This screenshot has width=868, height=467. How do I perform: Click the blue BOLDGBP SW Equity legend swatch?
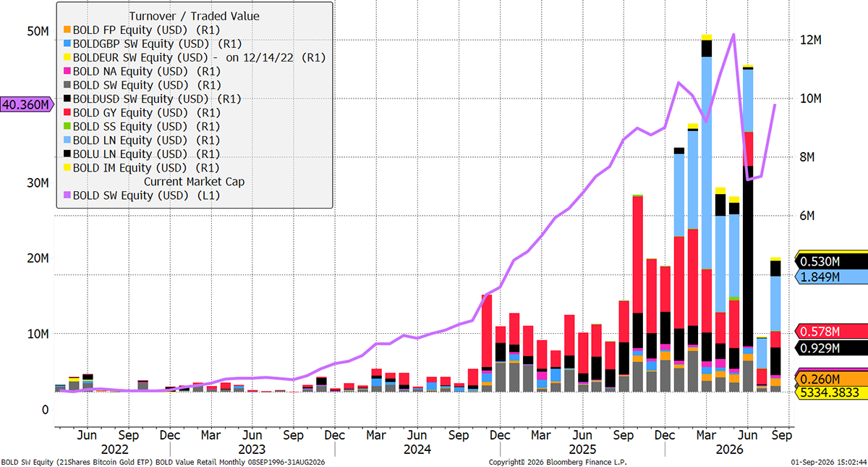67,43
